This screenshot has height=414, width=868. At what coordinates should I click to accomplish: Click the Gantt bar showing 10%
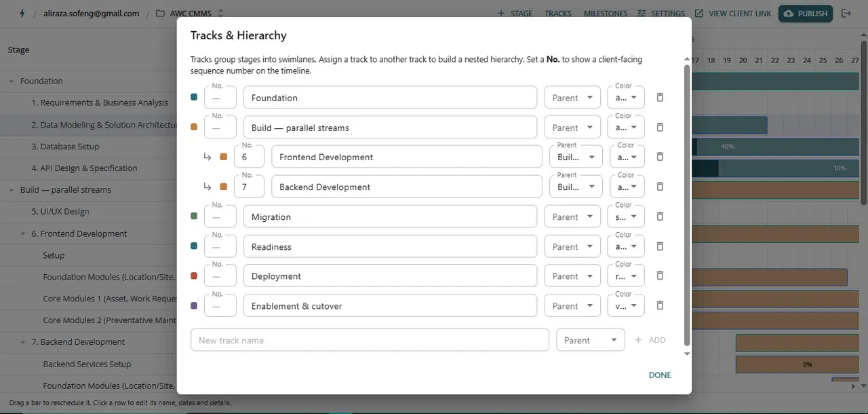[776, 168]
